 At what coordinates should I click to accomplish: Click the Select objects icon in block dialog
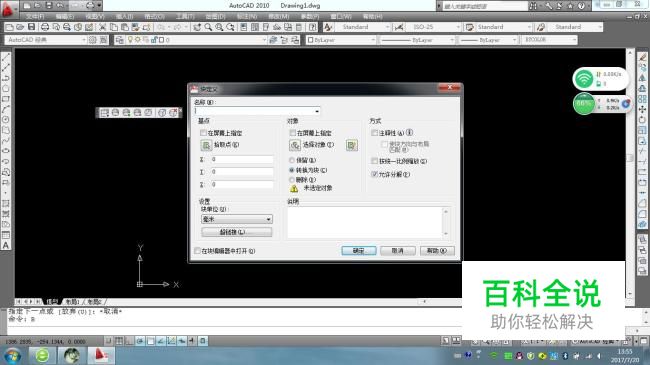[x=295, y=145]
